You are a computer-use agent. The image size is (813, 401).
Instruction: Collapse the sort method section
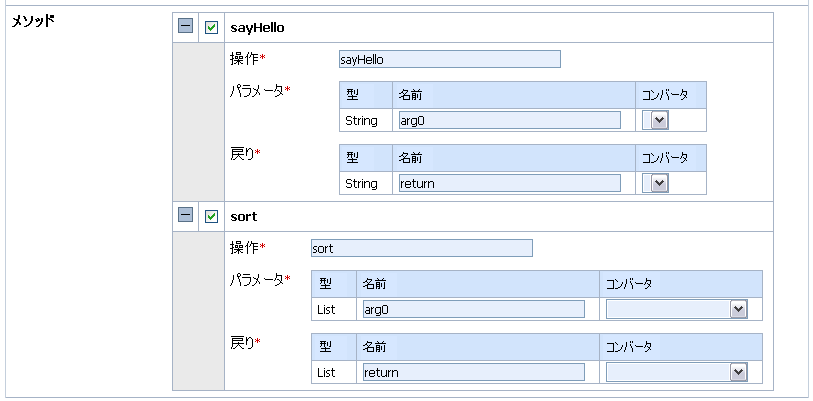pyautogui.click(x=185, y=215)
